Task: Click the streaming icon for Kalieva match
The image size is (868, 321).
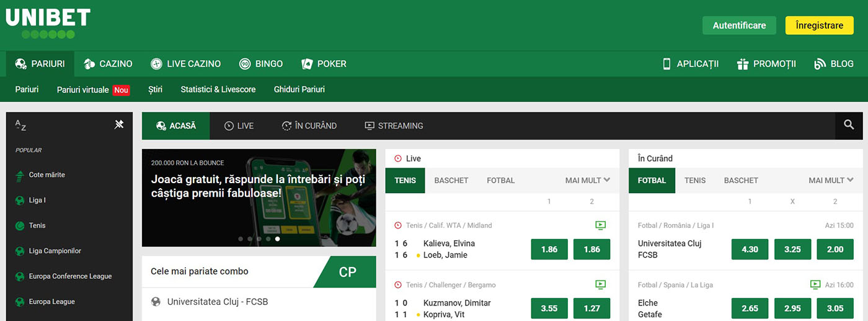Action: pyautogui.click(x=600, y=225)
